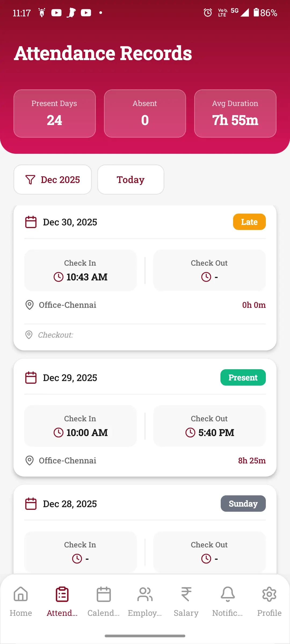Image resolution: width=290 pixels, height=644 pixels.
Task: Tap the Today filter button
Action: tap(130, 180)
